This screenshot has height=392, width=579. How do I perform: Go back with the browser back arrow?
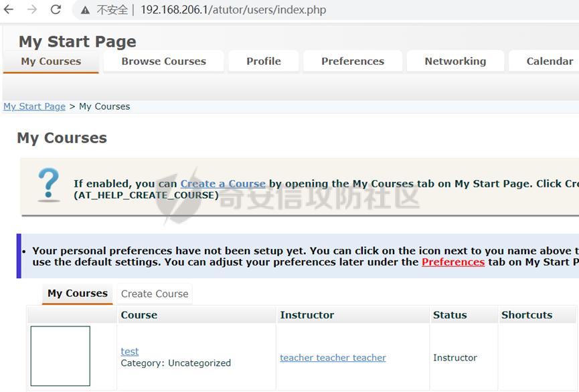[8, 9]
